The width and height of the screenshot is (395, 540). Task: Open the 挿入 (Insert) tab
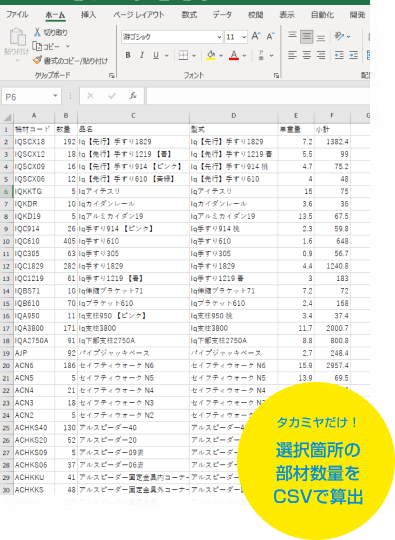[88, 14]
